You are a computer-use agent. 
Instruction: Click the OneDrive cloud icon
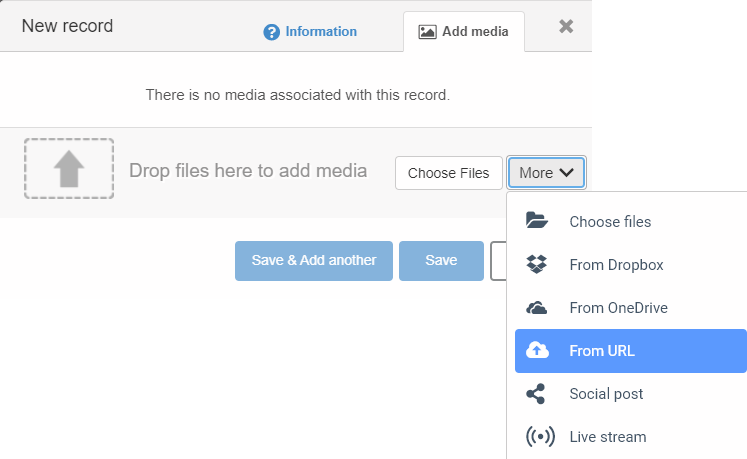[x=537, y=308]
